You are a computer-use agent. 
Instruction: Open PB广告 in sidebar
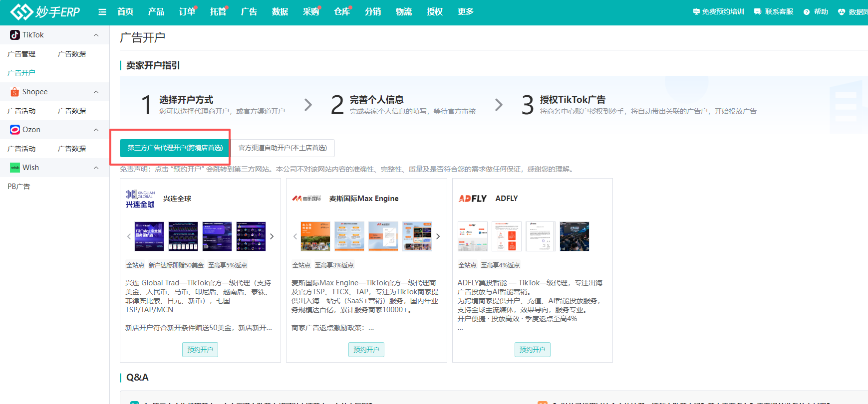tap(19, 187)
